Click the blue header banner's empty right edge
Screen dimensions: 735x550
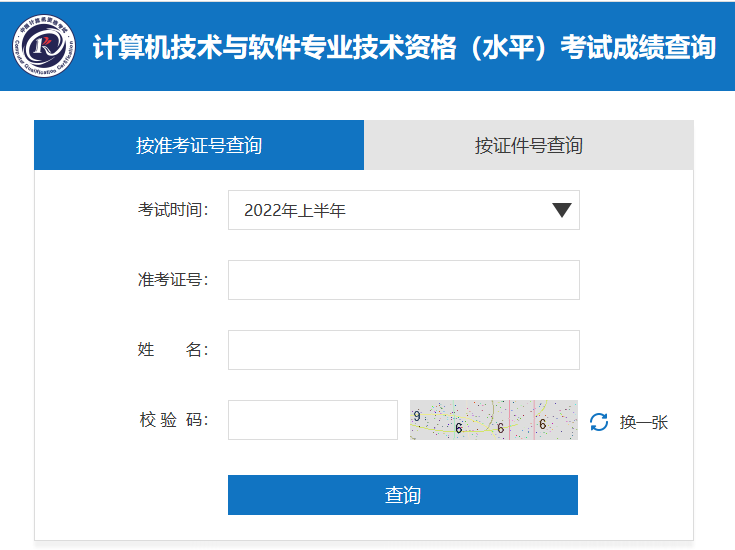727,47
